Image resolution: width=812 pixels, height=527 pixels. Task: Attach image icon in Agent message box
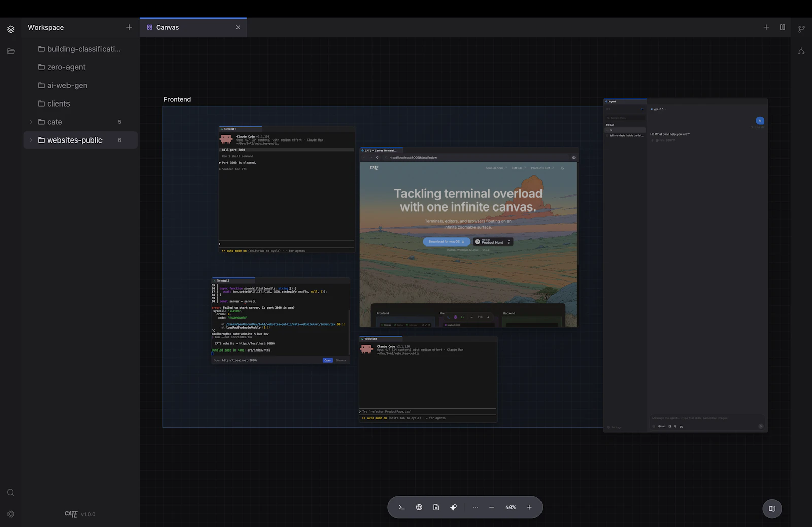point(654,426)
